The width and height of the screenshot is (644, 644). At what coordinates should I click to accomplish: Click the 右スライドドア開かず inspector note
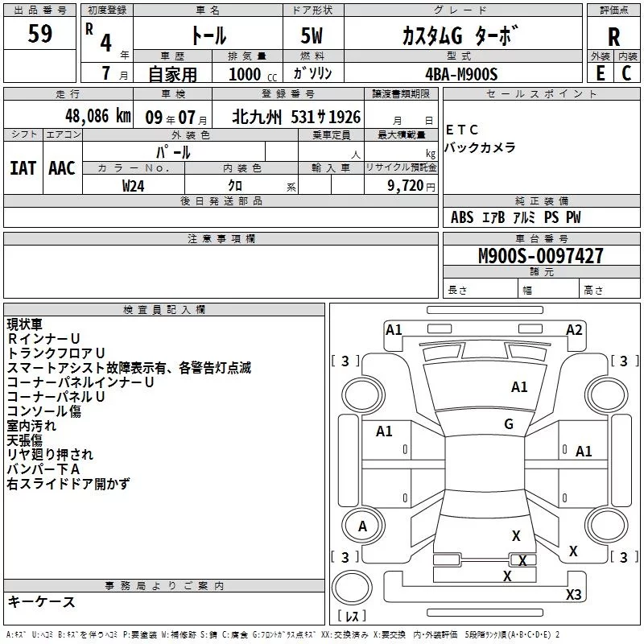click(68, 484)
